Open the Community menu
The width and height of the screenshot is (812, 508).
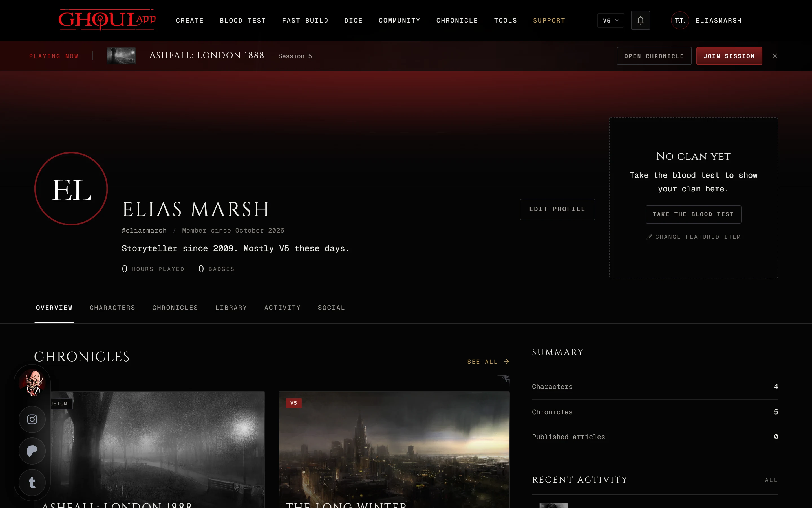pos(399,21)
